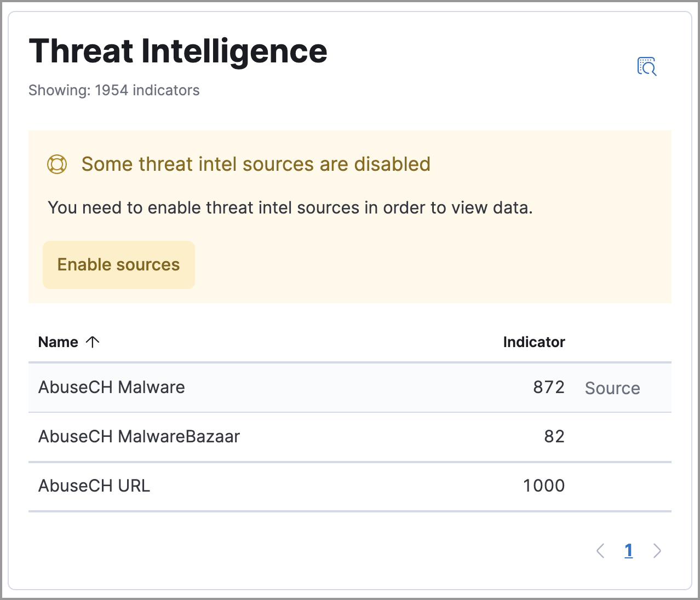Go to previous page using left chevron
This screenshot has height=600, width=700.
tap(600, 551)
